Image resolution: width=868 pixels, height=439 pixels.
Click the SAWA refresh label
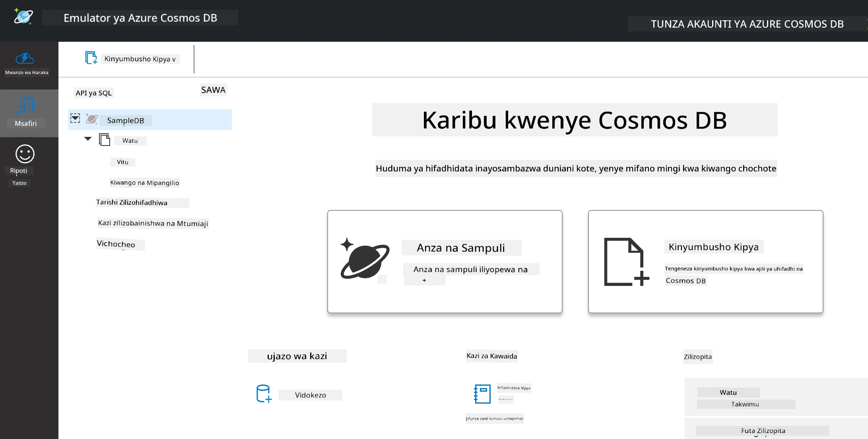[213, 90]
